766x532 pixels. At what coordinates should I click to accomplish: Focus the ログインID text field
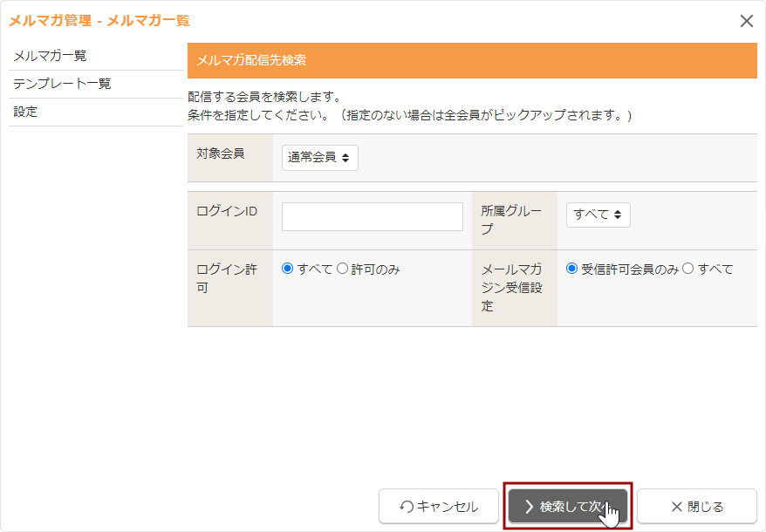372,217
